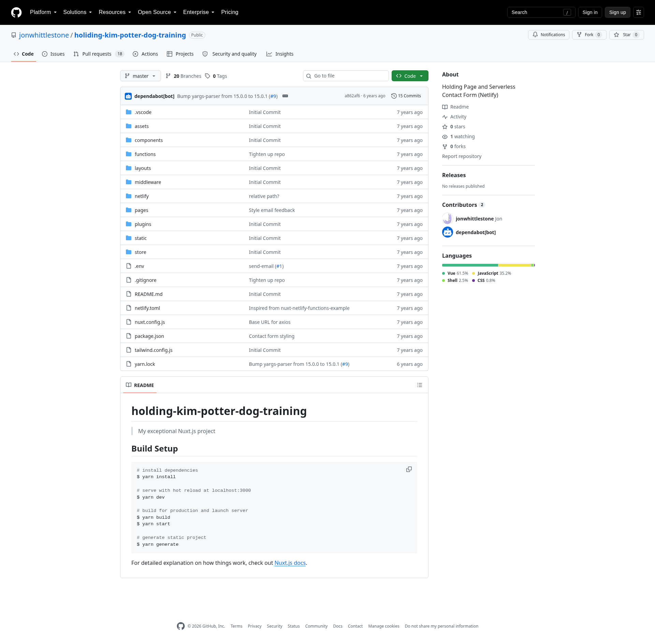Click the dependabot contributor avatar
The image size is (655, 644).
click(x=448, y=232)
